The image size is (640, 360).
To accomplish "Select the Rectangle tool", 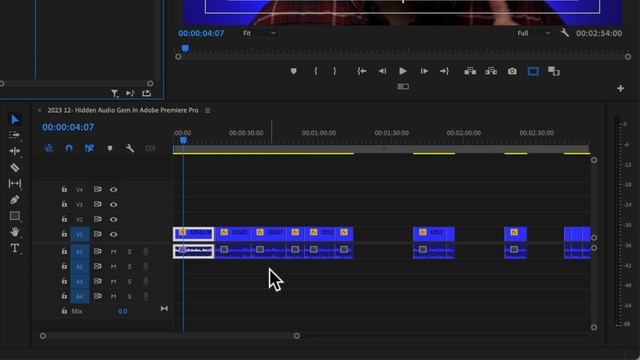I will [15, 216].
